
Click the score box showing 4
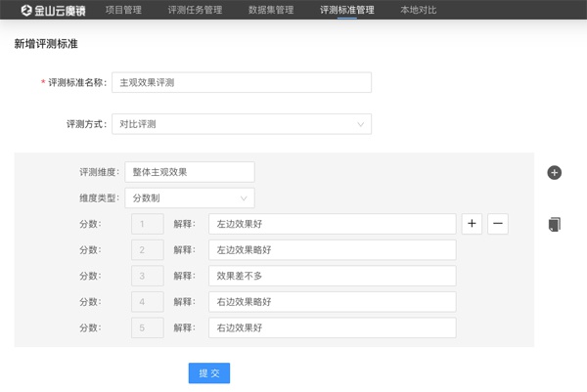point(147,302)
